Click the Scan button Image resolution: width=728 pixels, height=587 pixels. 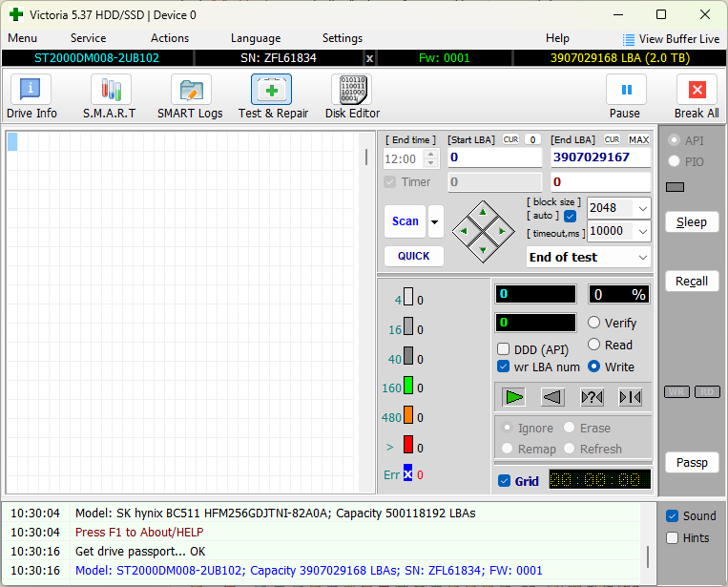[405, 221]
